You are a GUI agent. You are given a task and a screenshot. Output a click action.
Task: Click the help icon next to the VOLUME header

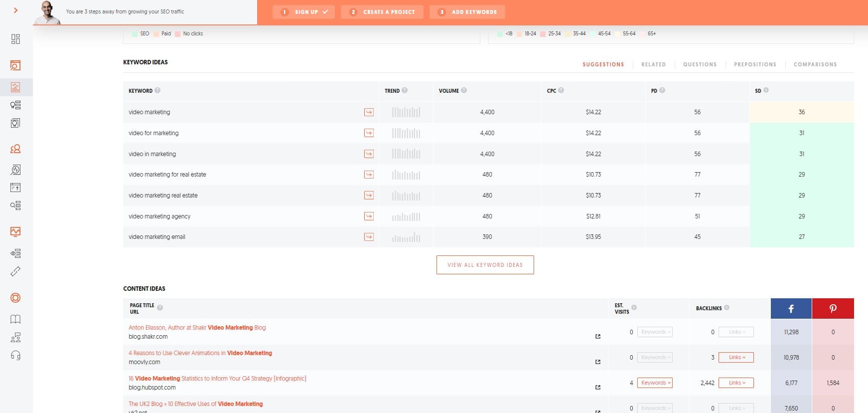pos(464,91)
